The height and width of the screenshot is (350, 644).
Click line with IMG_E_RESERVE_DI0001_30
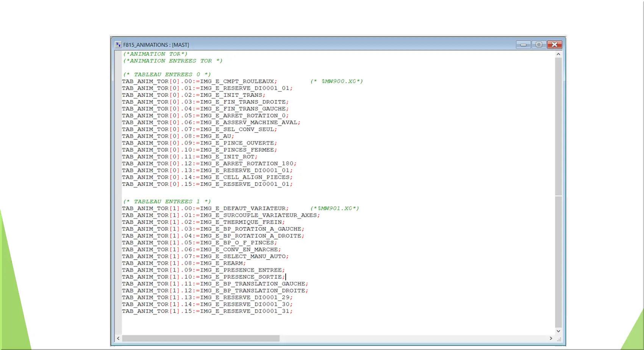[x=207, y=304]
